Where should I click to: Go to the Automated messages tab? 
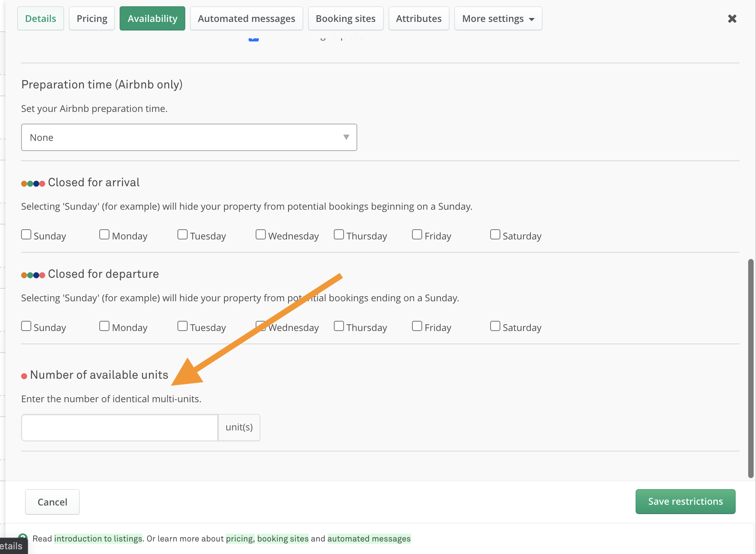tap(246, 18)
